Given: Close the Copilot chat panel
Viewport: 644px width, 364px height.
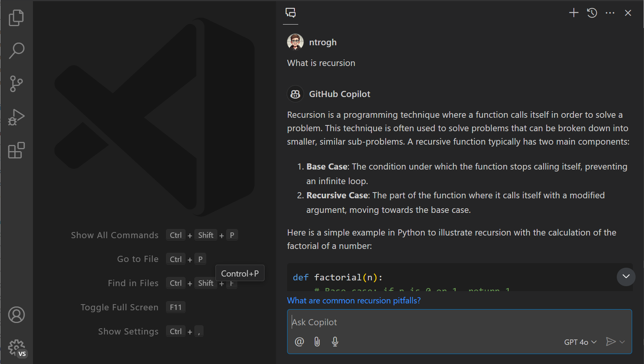Looking at the screenshot, I should coord(628,13).
